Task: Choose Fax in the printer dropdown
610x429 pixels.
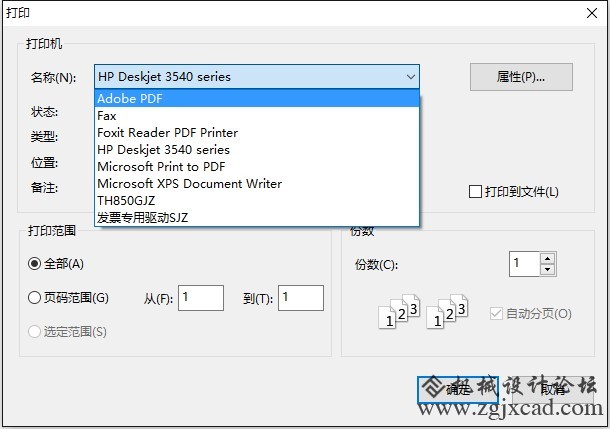Action: pos(257,116)
